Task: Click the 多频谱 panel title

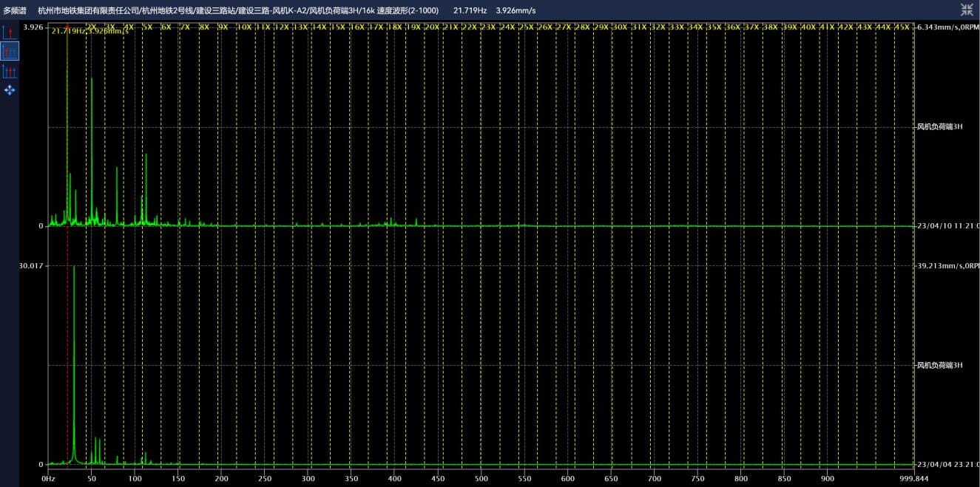Action: 15,10
